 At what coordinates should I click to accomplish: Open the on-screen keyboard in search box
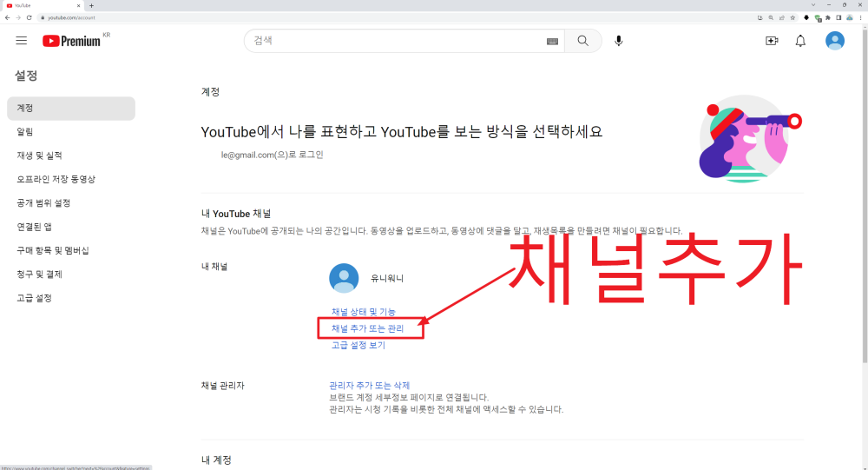(x=552, y=41)
